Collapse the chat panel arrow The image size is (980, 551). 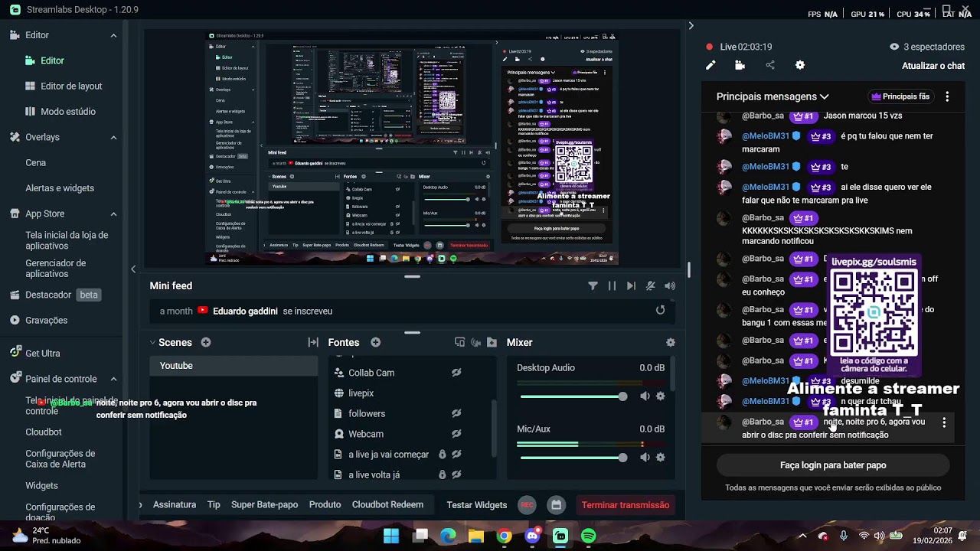pyautogui.click(x=691, y=25)
